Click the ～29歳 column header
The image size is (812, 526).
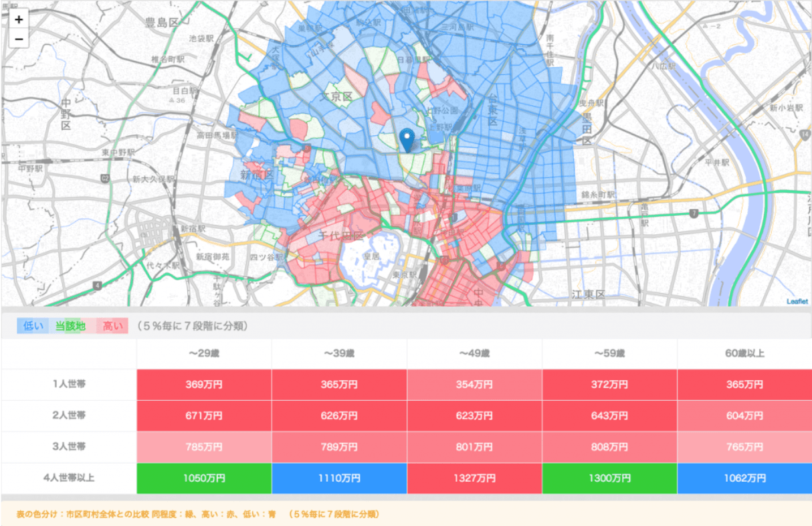point(204,353)
